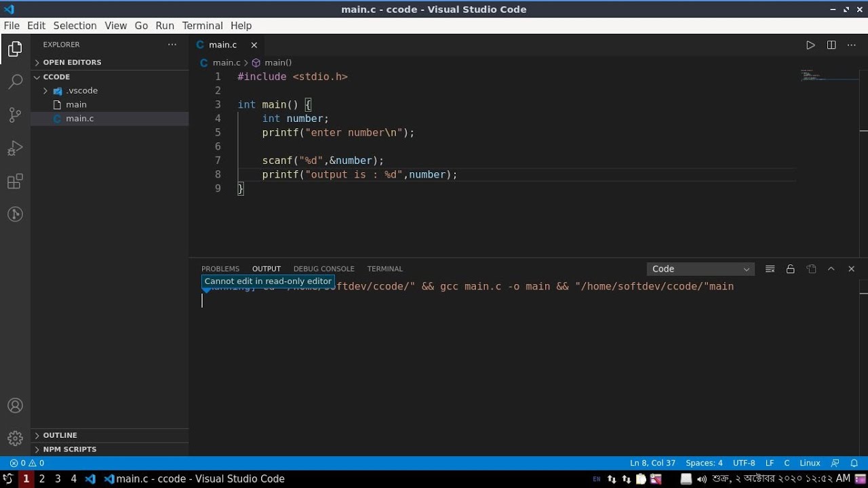This screenshot has width=868, height=488.
Task: Open the output channel Code dropdown
Action: pos(701,269)
